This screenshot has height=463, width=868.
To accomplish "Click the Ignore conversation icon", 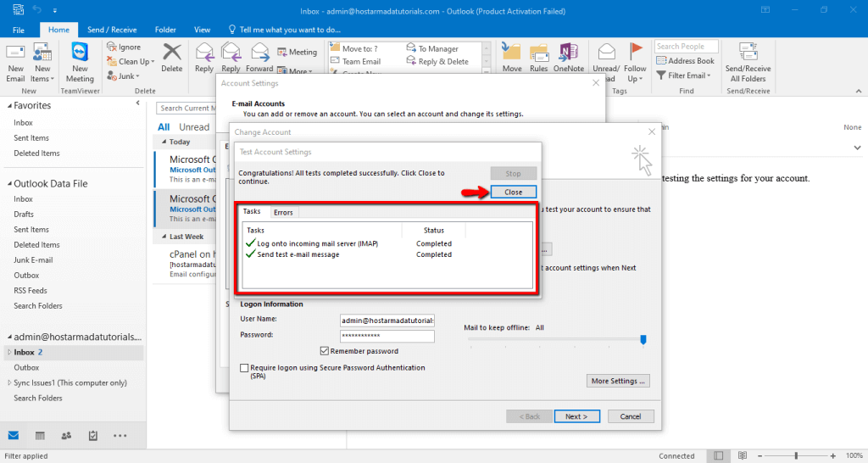I will coord(112,47).
